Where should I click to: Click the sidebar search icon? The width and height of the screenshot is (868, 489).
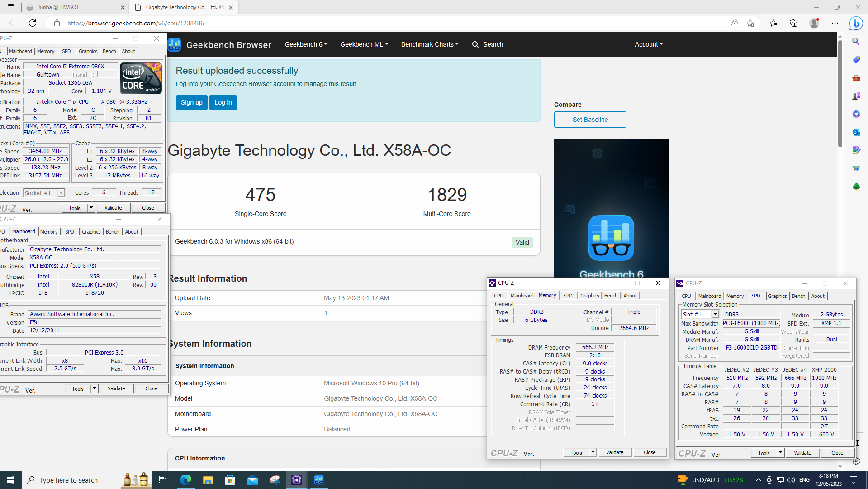pyautogui.click(x=856, y=42)
